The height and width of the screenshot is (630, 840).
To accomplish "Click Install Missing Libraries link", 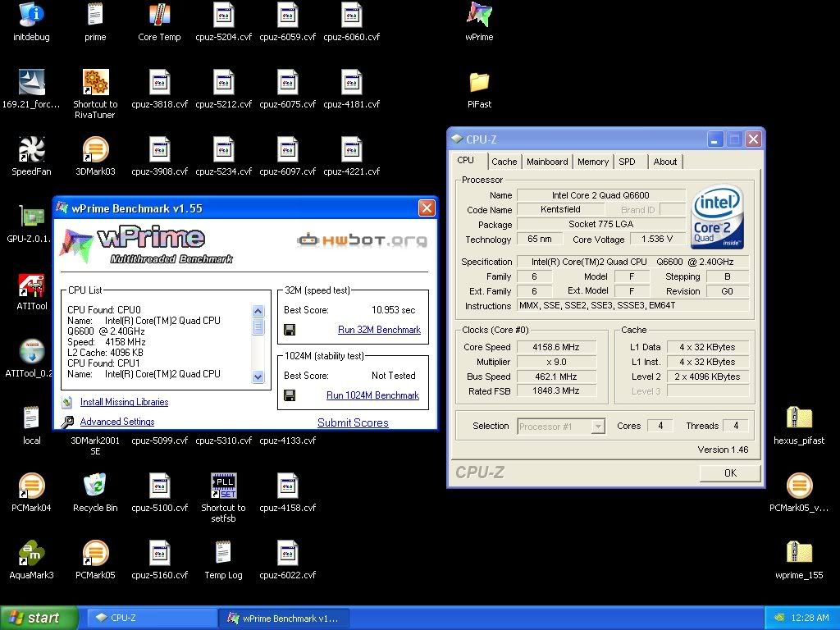I will click(x=125, y=402).
